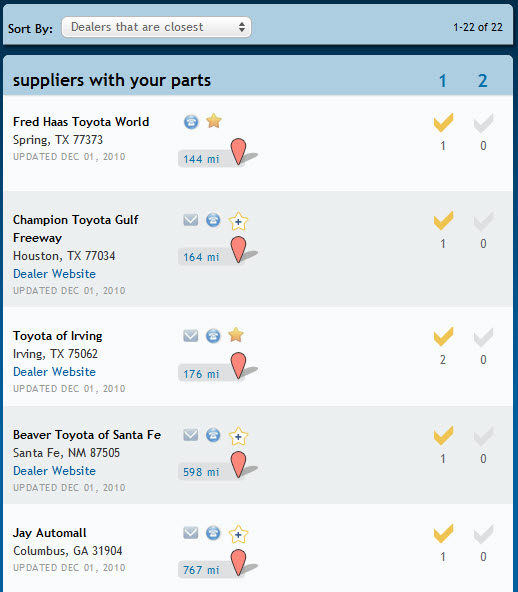518x592 pixels.
Task: Click phone icon for Fred Haas Toyota World
Action: pyautogui.click(x=191, y=122)
